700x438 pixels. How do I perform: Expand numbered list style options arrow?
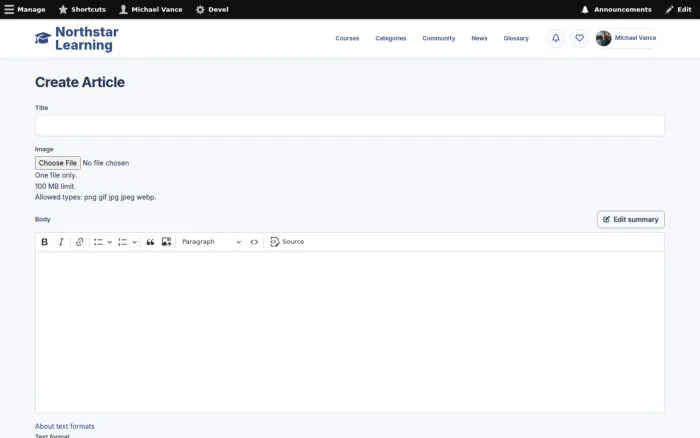134,242
